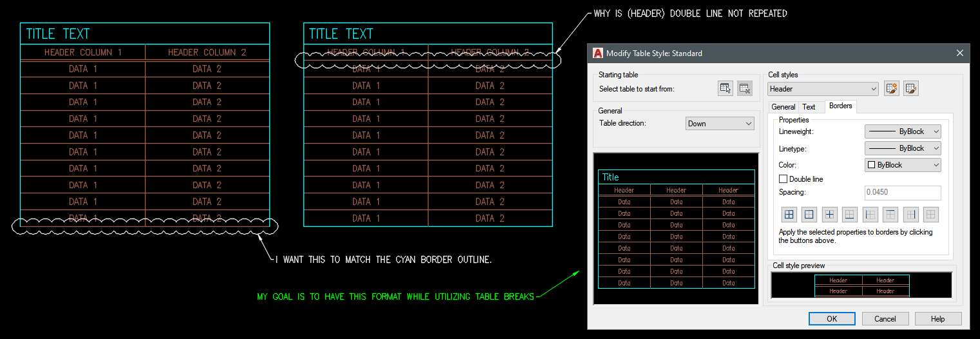This screenshot has height=339, width=980.
Task: Apply properties to Outside Borders
Action: (809, 215)
